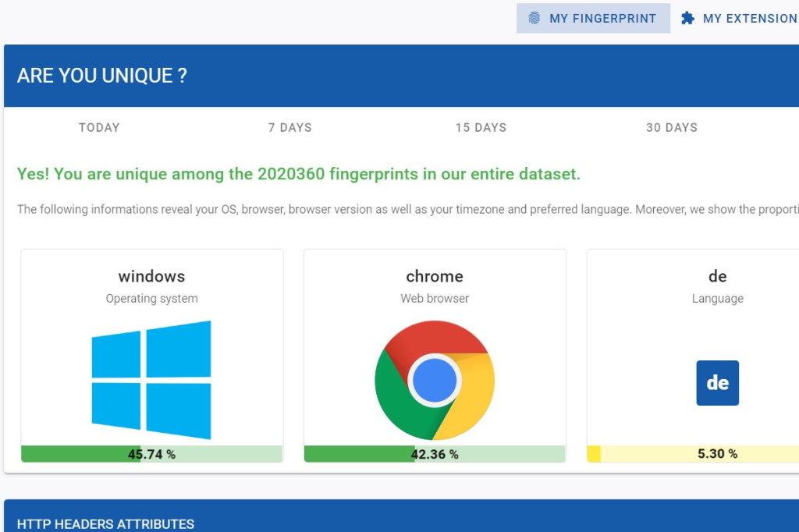Select the TODAY time range tab
Image resolution: width=799 pixels, height=532 pixels.
point(99,127)
